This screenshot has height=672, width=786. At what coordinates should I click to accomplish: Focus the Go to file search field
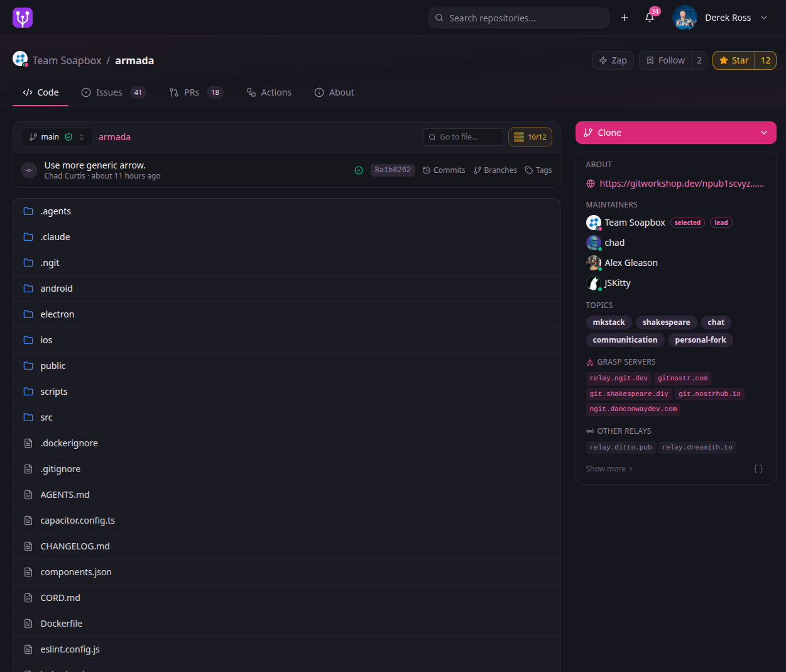(x=463, y=137)
